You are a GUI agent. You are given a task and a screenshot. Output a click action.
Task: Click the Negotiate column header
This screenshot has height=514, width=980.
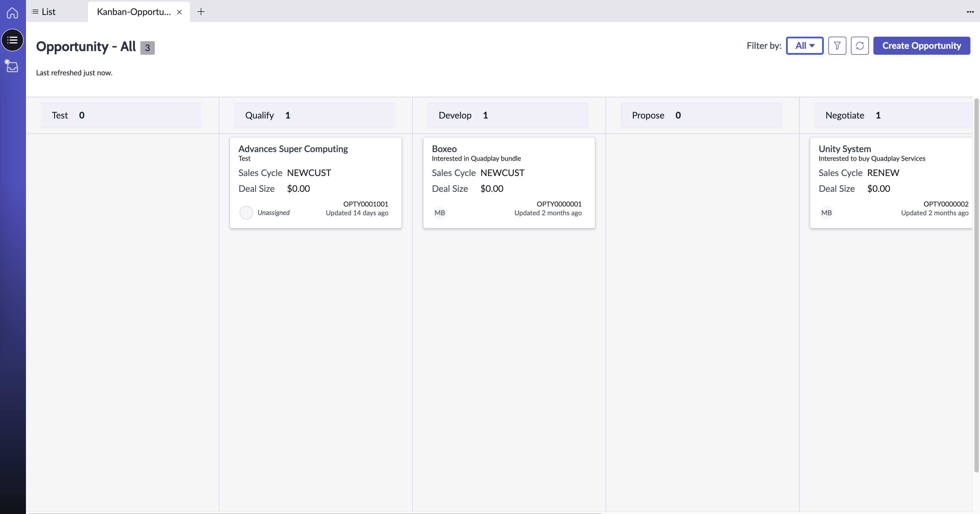[893, 115]
